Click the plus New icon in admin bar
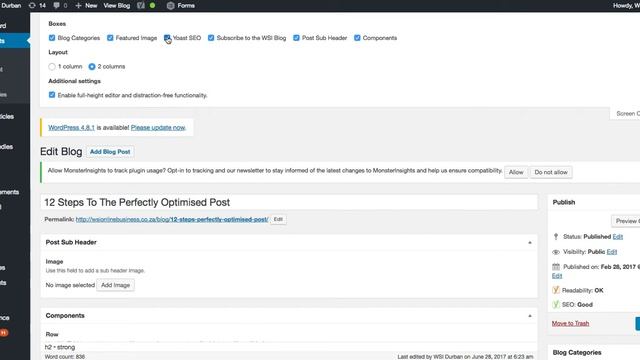The height and width of the screenshot is (360, 640). (x=78, y=6)
